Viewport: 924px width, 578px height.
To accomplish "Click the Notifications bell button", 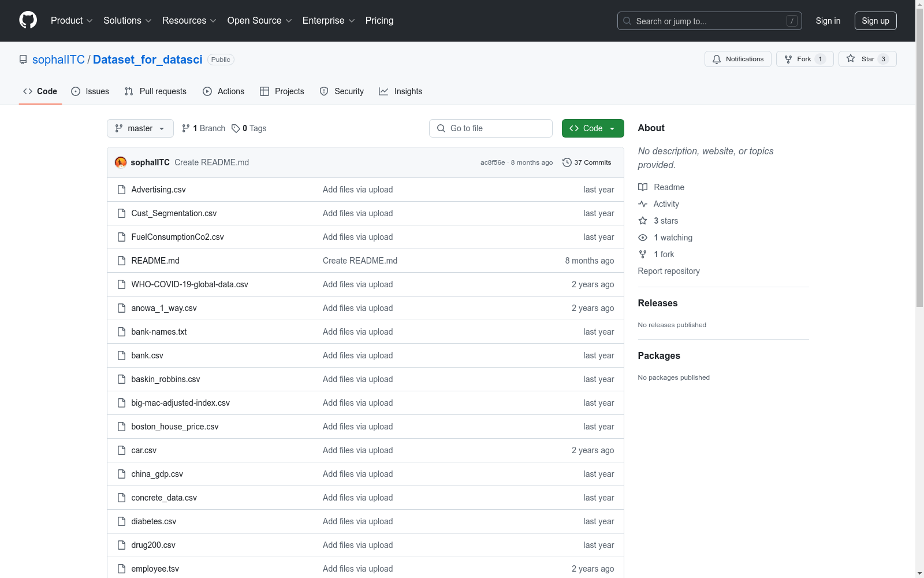I will 737,59.
